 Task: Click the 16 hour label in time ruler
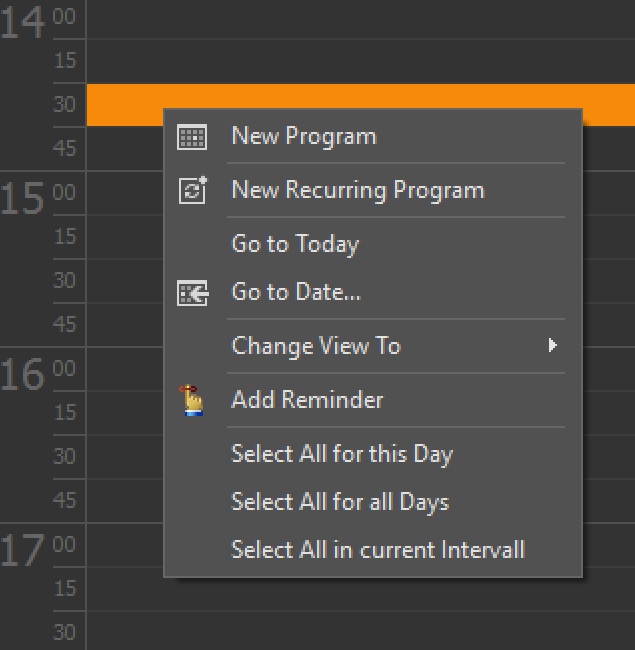point(22,374)
